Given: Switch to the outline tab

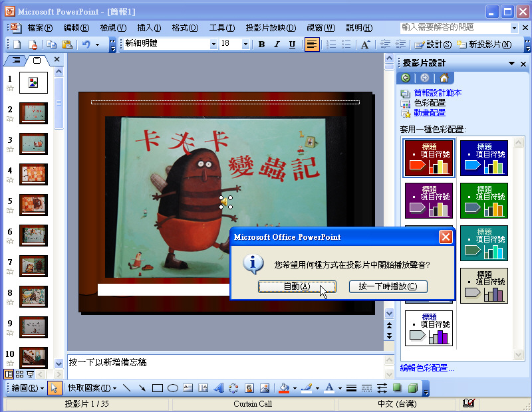Looking at the screenshot, I should coord(16,60).
